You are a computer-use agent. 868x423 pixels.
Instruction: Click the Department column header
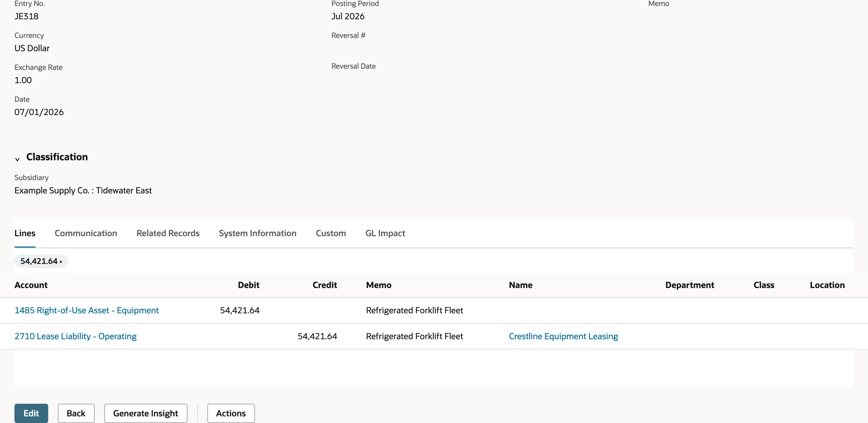pos(690,285)
